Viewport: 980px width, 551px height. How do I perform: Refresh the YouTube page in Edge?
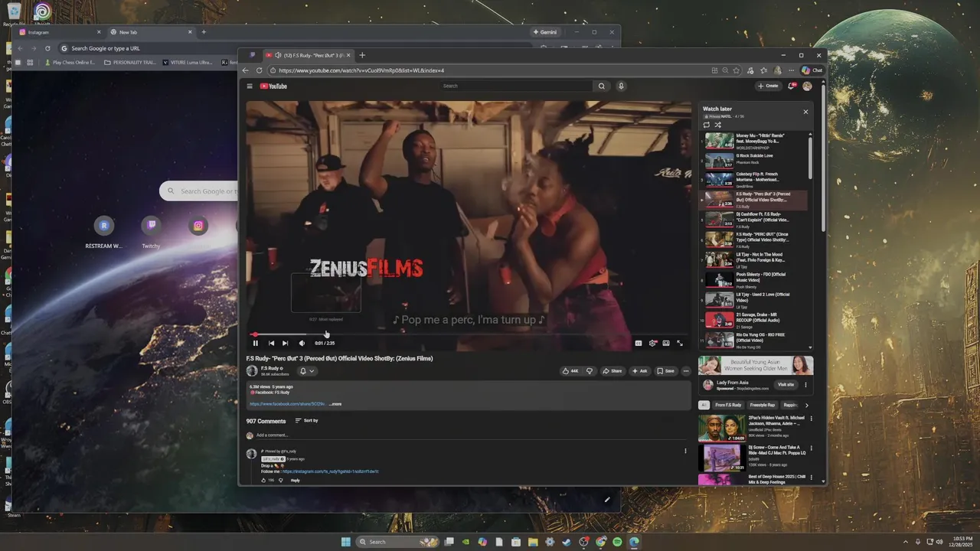[260, 70]
